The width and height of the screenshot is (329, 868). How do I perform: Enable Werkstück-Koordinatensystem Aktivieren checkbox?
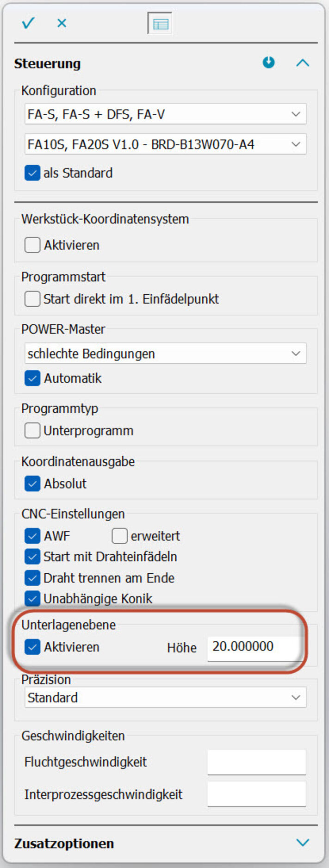[32, 245]
